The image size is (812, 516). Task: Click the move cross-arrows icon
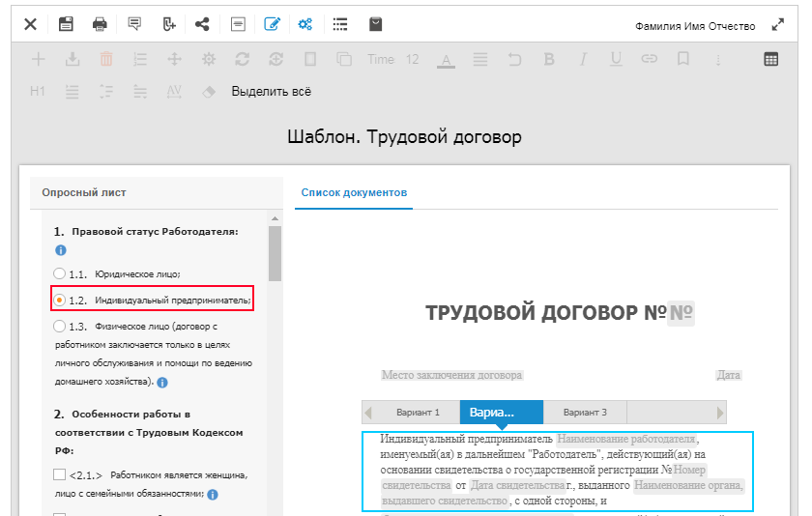point(175,59)
